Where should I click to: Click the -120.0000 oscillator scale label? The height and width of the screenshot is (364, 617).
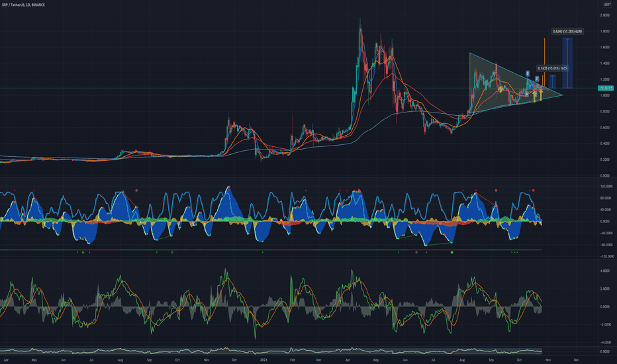point(606,257)
